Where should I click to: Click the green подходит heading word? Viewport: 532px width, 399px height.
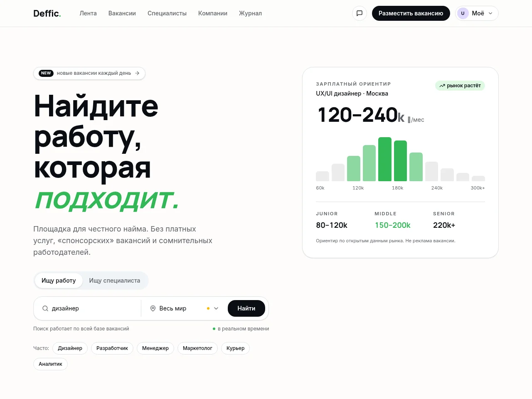point(107,200)
